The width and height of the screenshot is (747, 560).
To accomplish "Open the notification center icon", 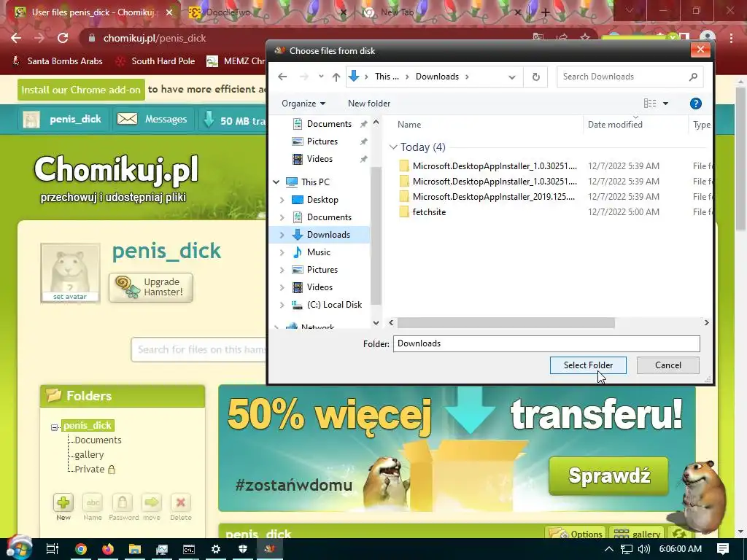I will pyautogui.click(x=723, y=549).
